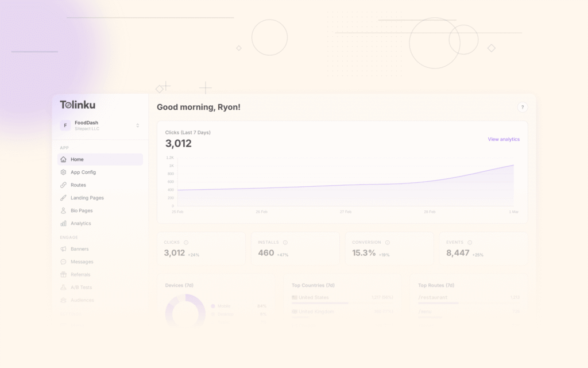The image size is (588, 368).
Task: Click the Home house icon
Action: [x=63, y=159]
